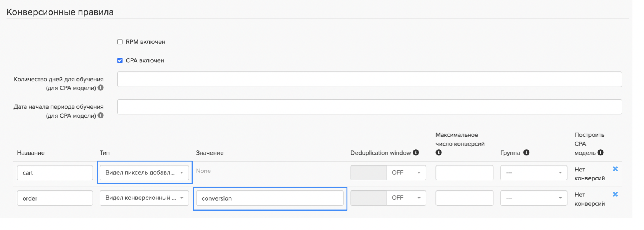Click info icon under Максимальное число конверсий
Image resolution: width=644 pixels, height=230 pixels.
click(x=439, y=153)
